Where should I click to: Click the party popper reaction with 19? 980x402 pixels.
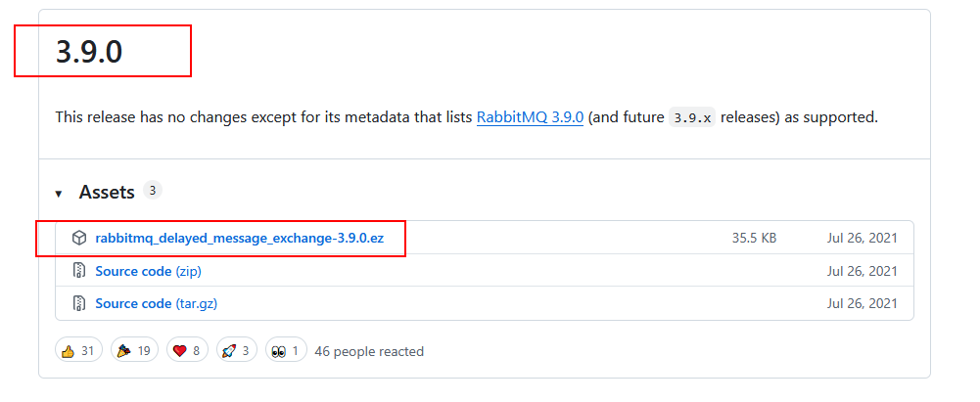(134, 350)
